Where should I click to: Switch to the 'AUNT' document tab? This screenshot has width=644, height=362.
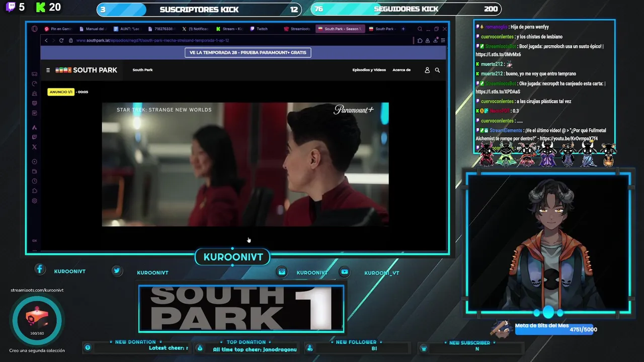click(126, 29)
